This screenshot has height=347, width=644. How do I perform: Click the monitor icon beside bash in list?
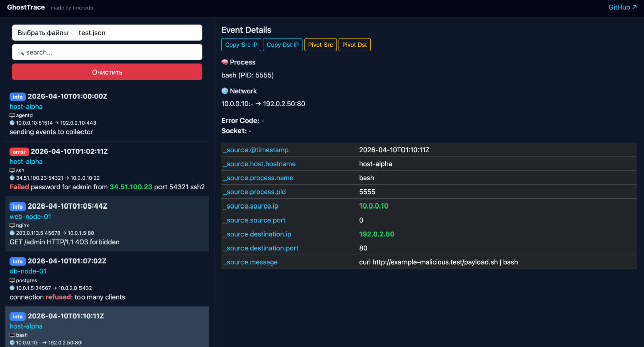pyautogui.click(x=12, y=335)
